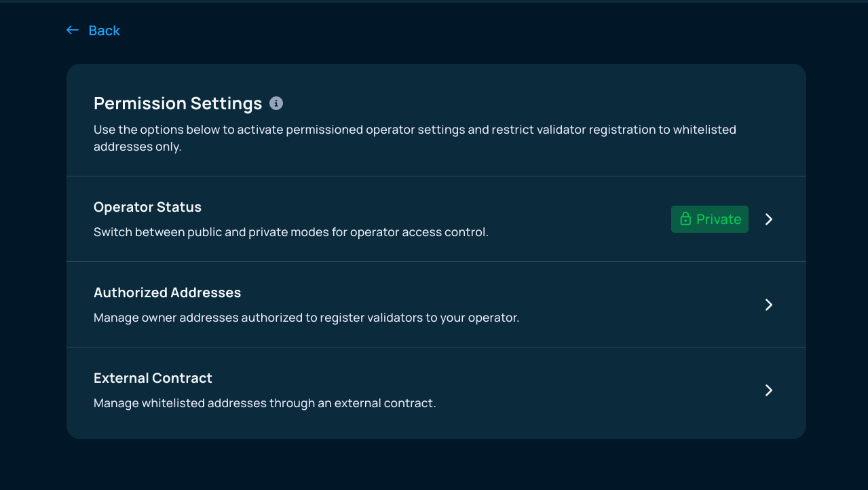The image size is (868, 490).
Task: Click the Permission Settings title
Action: (178, 103)
